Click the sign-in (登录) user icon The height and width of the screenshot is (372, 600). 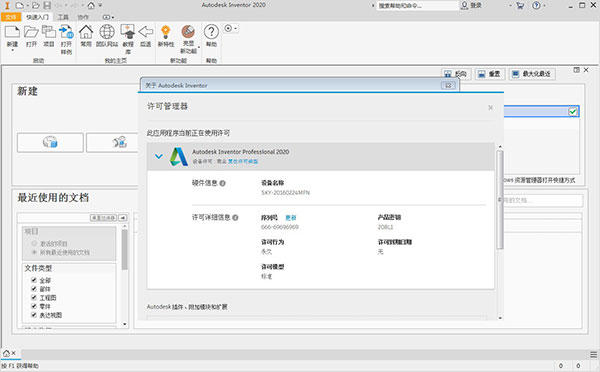(464, 5)
